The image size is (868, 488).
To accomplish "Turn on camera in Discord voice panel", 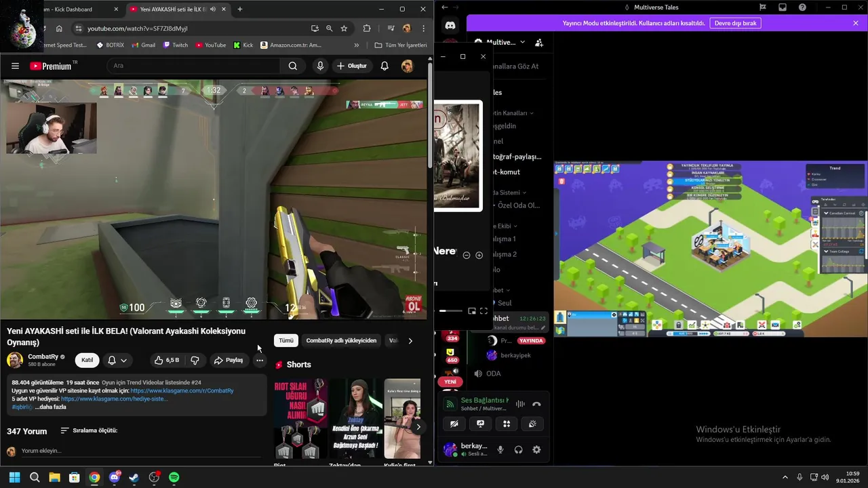I will [x=454, y=424].
